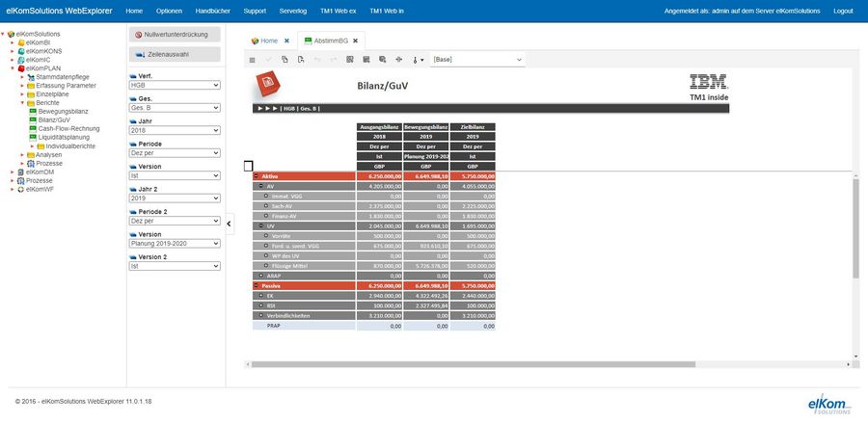Click the paste icon in the sheet toolbar
The width and height of the screenshot is (868, 423).
point(301,60)
